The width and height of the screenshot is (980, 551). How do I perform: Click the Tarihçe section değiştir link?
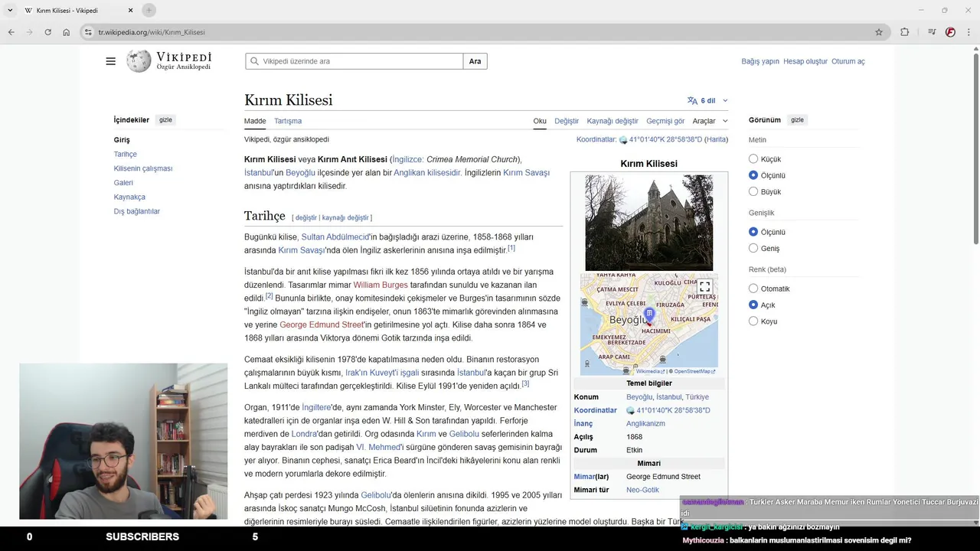(x=305, y=218)
